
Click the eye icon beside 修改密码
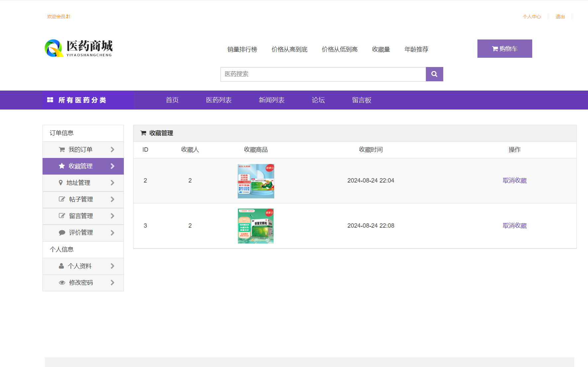pos(62,283)
